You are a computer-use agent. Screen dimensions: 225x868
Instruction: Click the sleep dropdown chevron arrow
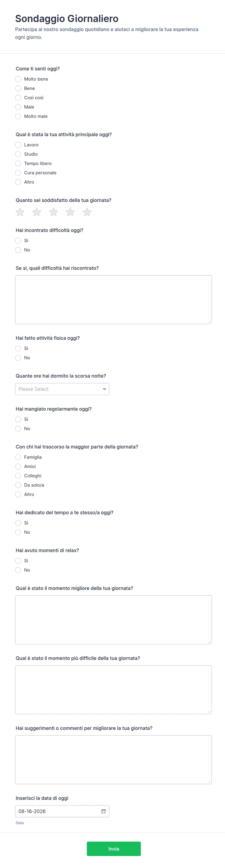coord(105,389)
